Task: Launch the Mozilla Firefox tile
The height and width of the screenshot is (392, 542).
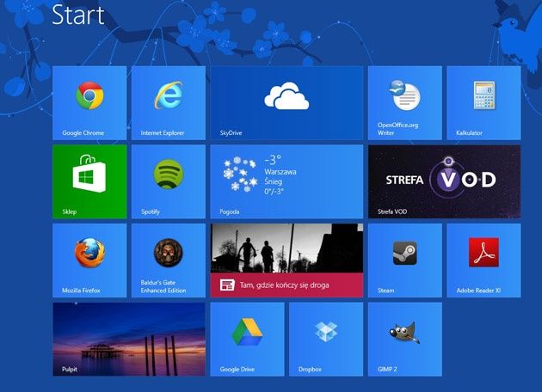Action: pos(89,260)
